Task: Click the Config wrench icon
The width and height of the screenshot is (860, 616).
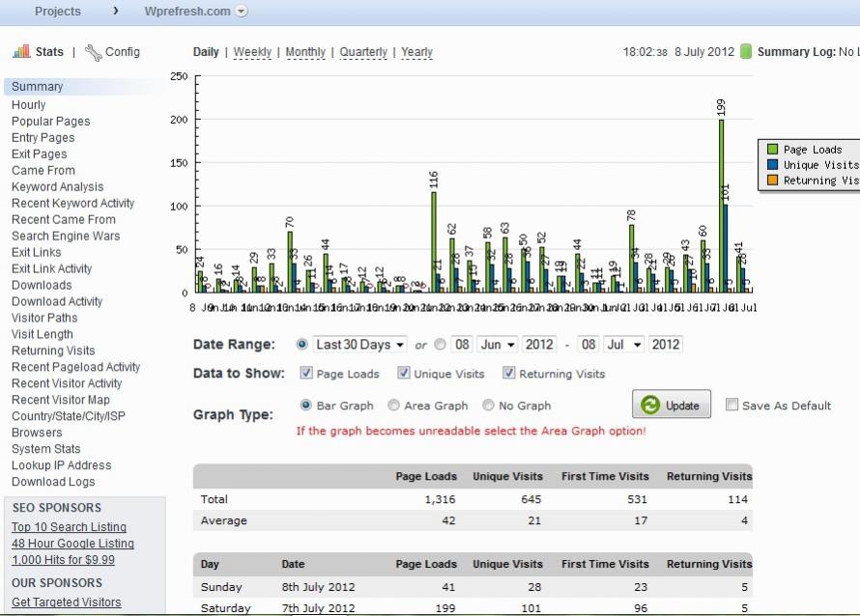Action: point(93,52)
